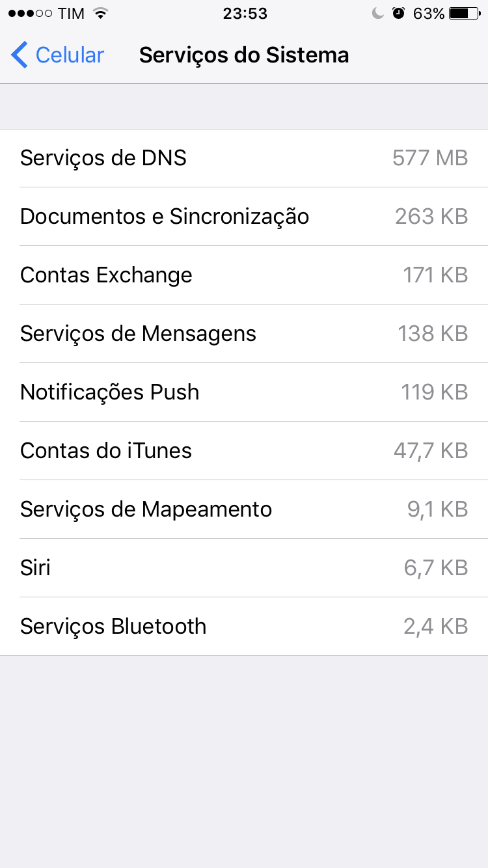Tap the Do Not Disturb moon icon
Image resolution: width=488 pixels, height=868 pixels.
point(378,13)
